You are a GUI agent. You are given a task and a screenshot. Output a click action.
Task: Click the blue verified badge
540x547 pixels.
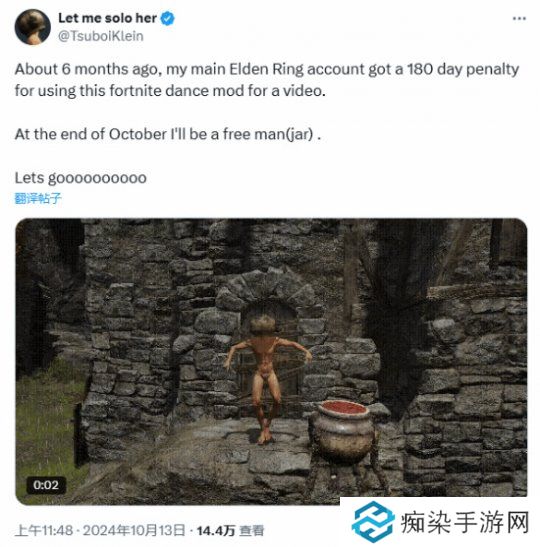[167, 18]
